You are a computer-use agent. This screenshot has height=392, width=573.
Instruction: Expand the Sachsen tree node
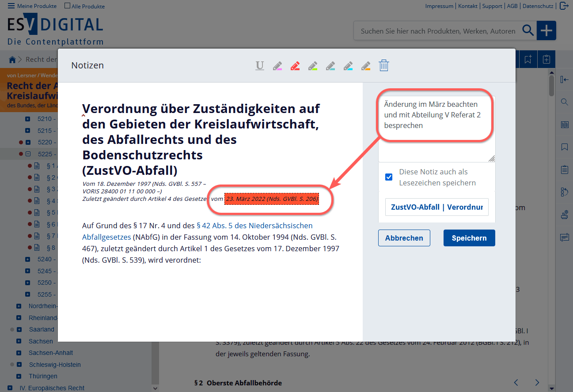[18, 341]
